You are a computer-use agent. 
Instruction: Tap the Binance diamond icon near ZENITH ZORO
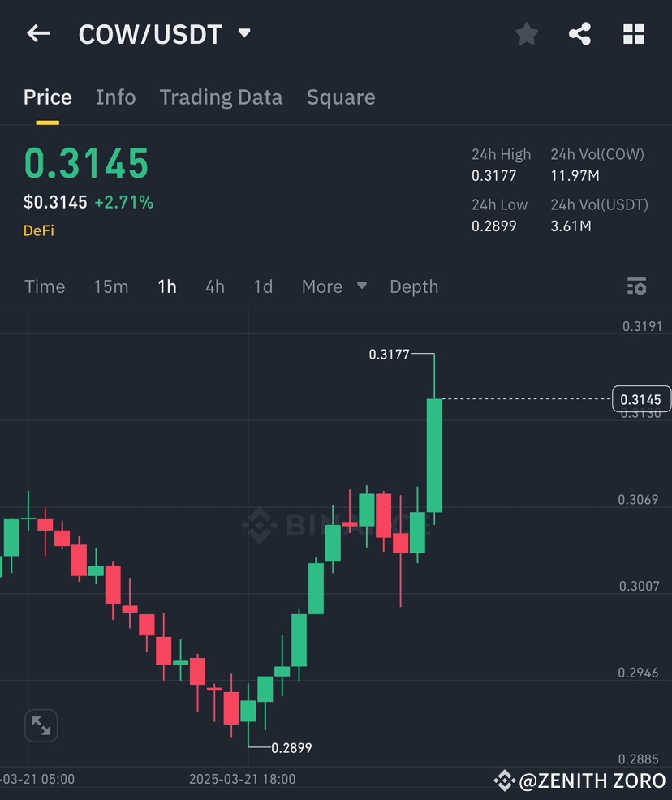click(505, 781)
